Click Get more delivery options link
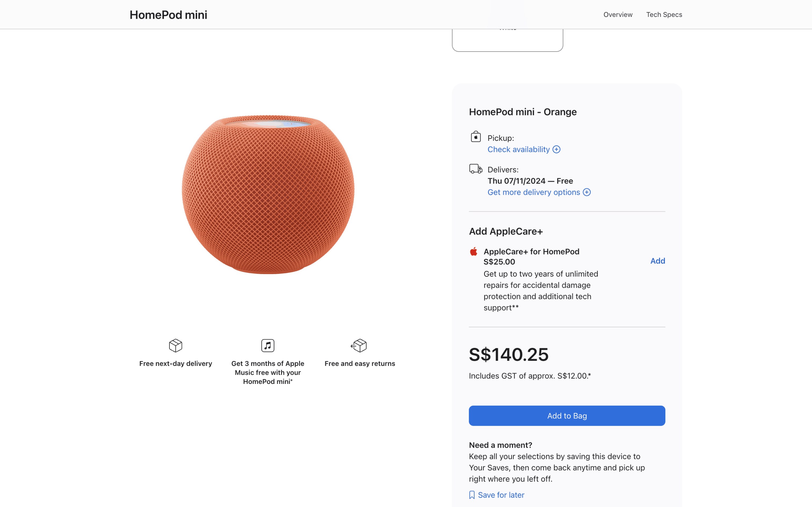Image resolution: width=812 pixels, height=507 pixels. click(534, 192)
